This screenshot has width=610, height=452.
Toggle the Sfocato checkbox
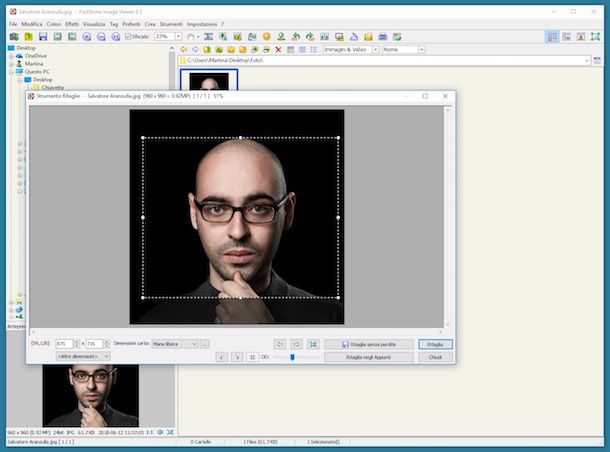tap(128, 37)
